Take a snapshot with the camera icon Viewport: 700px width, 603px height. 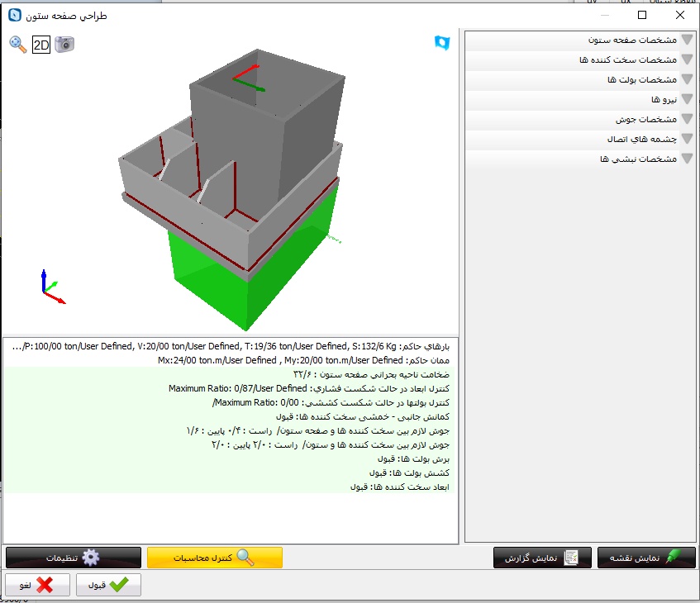tap(64, 44)
